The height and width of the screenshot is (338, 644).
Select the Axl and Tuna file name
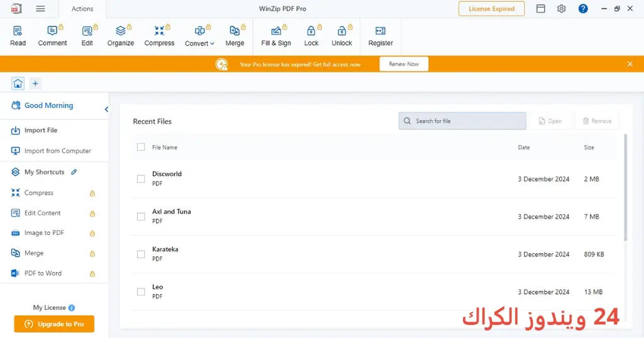(x=171, y=212)
